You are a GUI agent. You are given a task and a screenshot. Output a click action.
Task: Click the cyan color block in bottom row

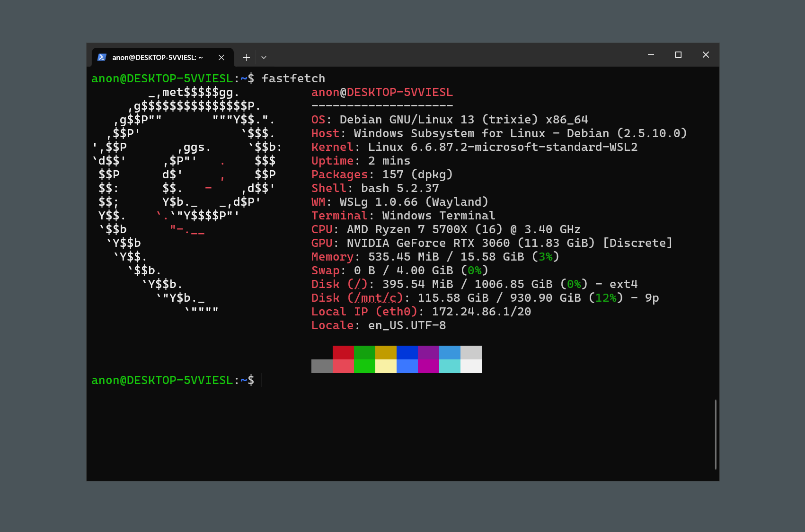pos(450,366)
